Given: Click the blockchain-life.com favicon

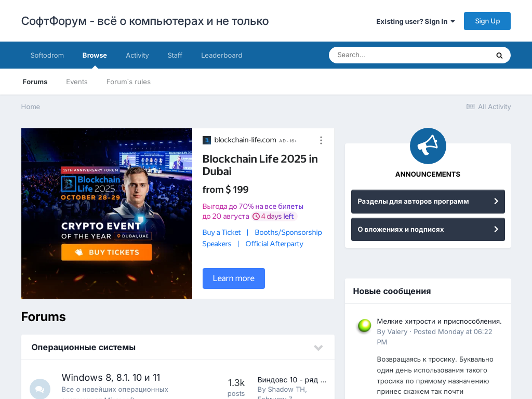Looking at the screenshot, I should [207, 140].
